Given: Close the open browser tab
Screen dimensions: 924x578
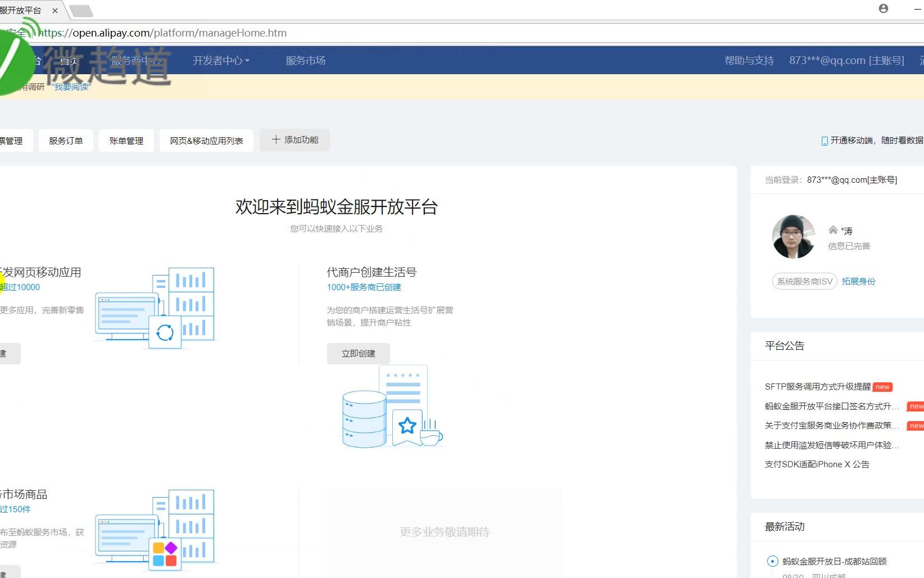Looking at the screenshot, I should [x=55, y=10].
